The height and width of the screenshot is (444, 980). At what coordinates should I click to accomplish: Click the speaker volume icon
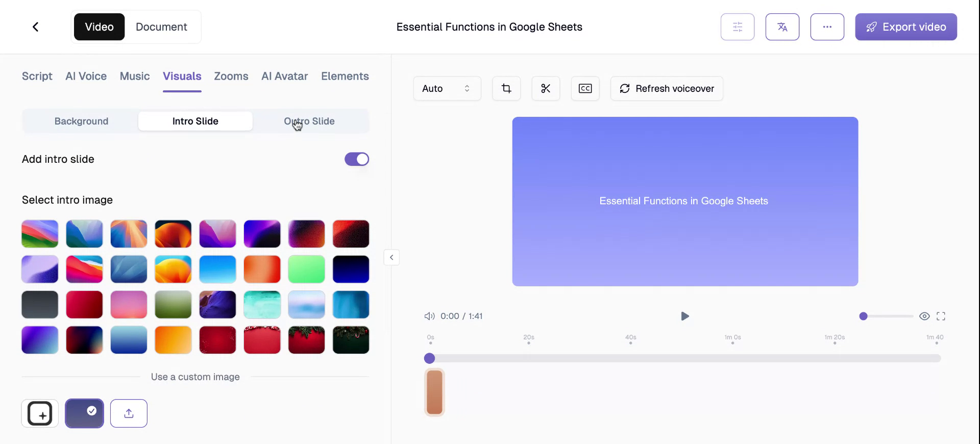(x=429, y=316)
